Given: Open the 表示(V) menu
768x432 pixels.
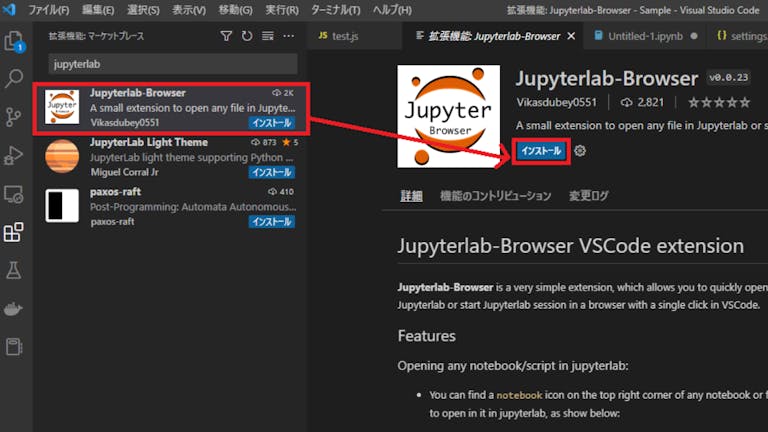Looking at the screenshot, I should point(189,10).
